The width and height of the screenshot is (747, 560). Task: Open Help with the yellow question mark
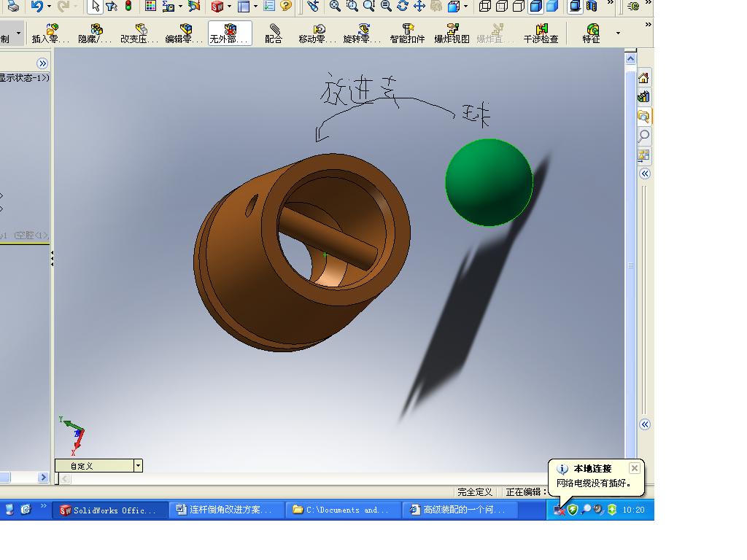click(x=286, y=6)
